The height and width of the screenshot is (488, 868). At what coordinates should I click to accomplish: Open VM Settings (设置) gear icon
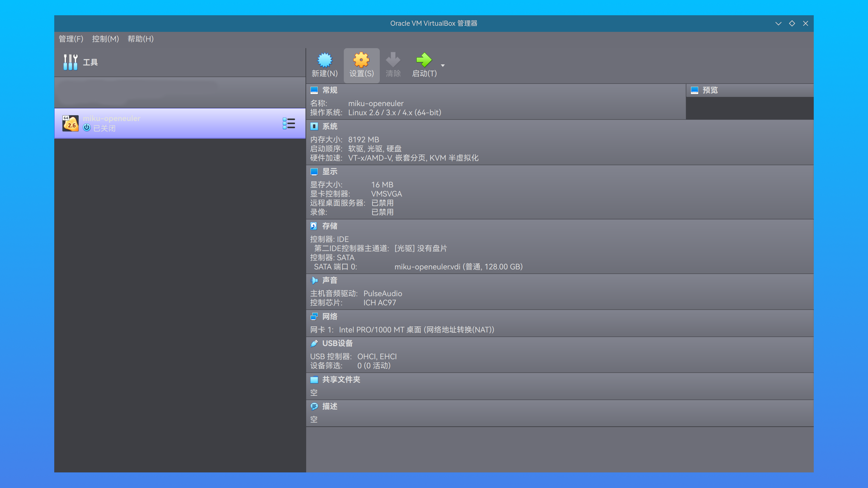[x=361, y=60]
